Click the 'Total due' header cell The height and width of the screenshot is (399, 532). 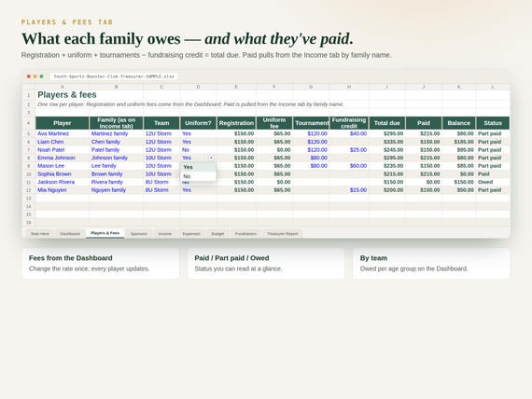pos(387,123)
